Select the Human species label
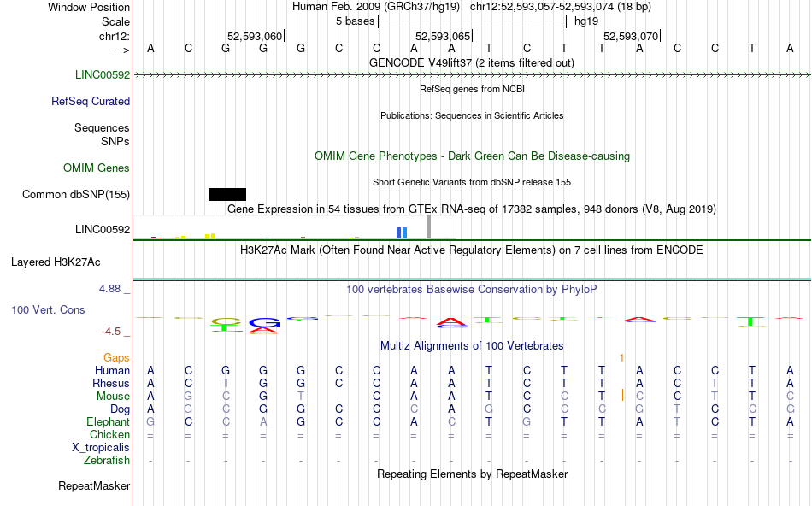The image size is (812, 506). coord(112,370)
